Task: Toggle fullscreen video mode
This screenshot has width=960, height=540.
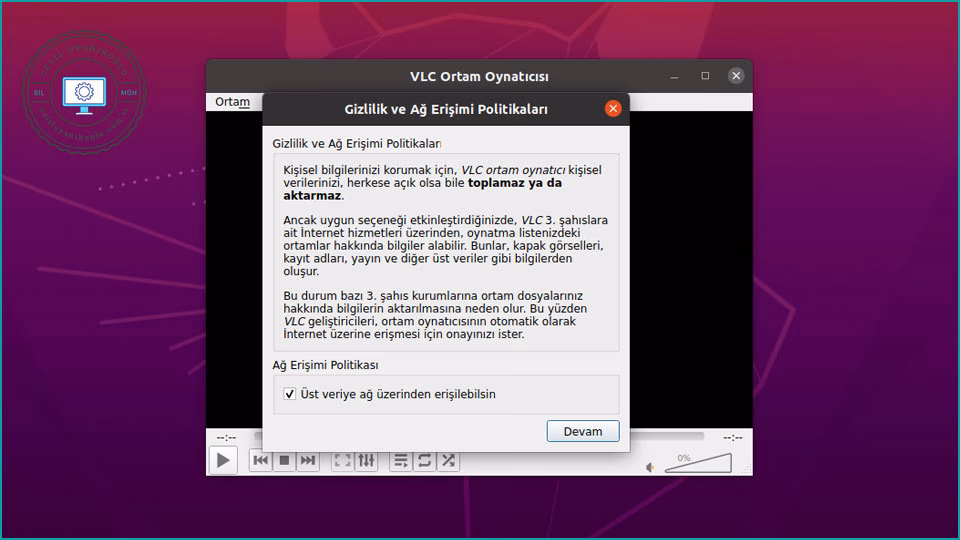Action: [x=342, y=460]
